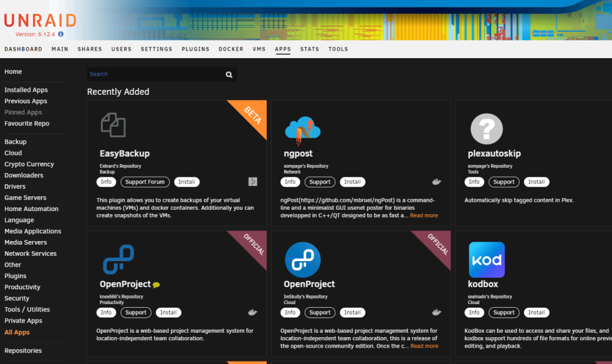Click the docker whale icon on ngpost card
The height and width of the screenshot is (364, 612).
point(436,182)
